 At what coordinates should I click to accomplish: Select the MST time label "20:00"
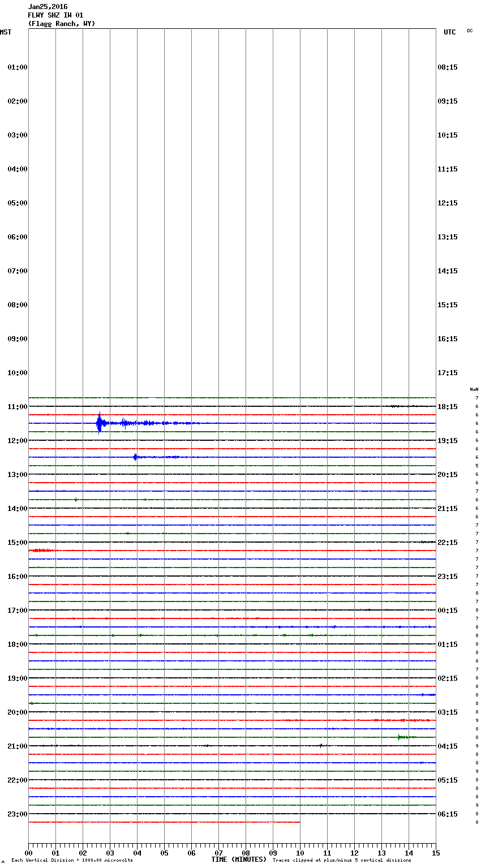click(x=18, y=712)
